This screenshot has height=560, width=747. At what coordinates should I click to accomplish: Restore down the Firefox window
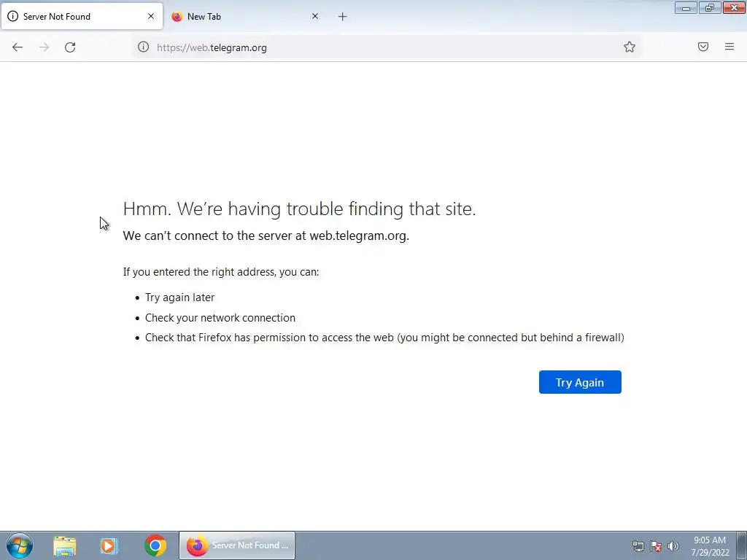(x=710, y=7)
